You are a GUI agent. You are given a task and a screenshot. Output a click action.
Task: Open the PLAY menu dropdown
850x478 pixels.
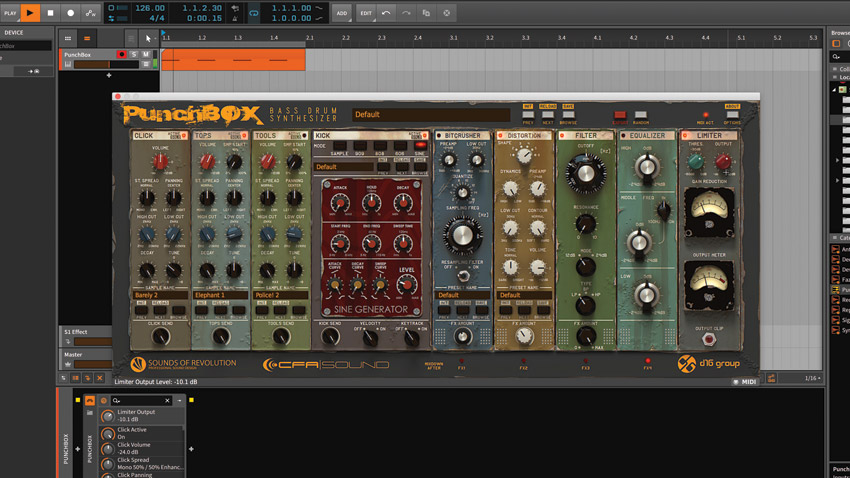click(x=10, y=12)
